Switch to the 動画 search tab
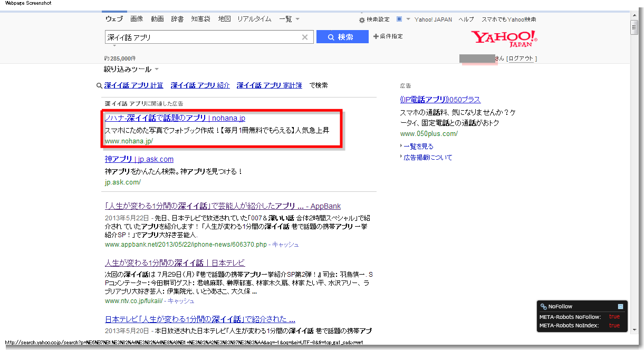Viewport: 644px width, 350px height. [157, 19]
